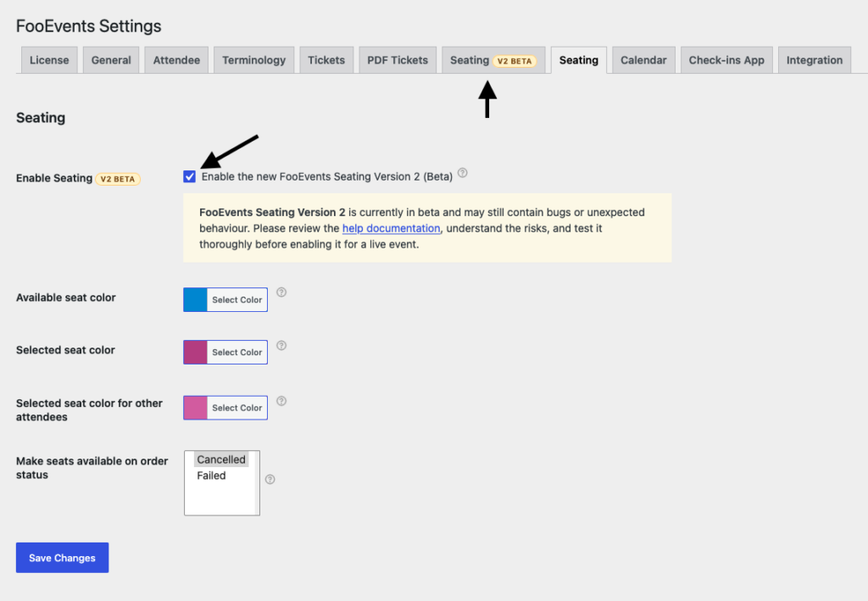
Task: Open the Calendar tab
Action: point(643,60)
